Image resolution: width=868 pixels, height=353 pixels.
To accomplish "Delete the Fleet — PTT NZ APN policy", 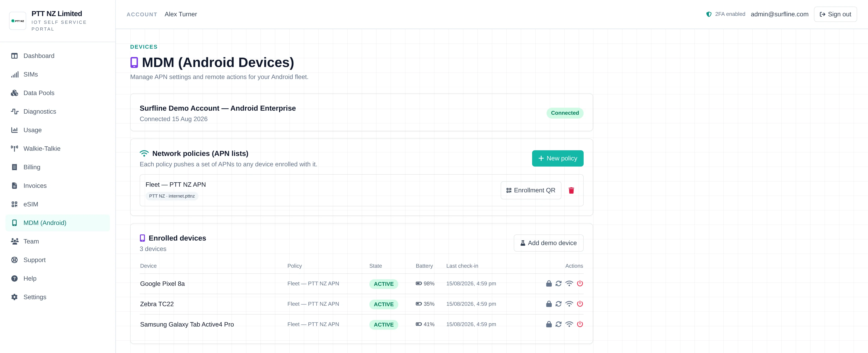I will [571, 190].
